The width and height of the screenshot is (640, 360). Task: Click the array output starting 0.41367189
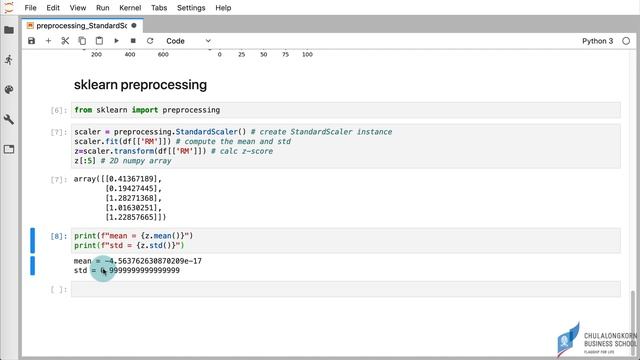point(120,198)
